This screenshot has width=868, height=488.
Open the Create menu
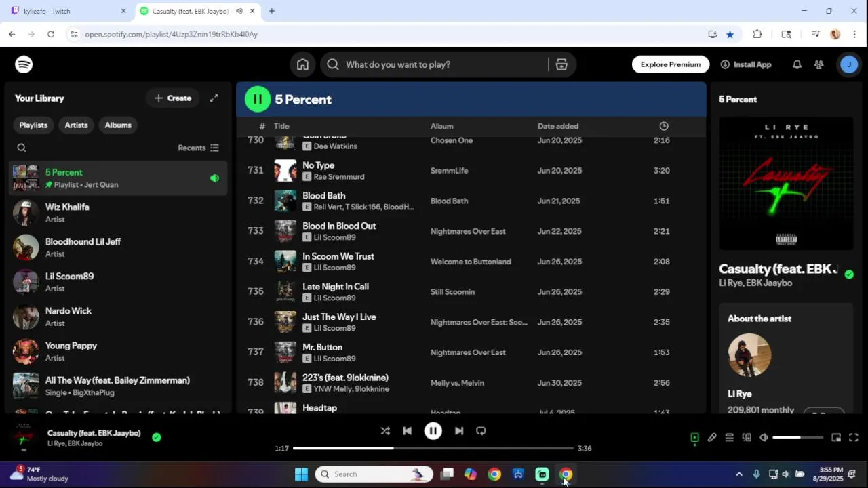pos(173,98)
